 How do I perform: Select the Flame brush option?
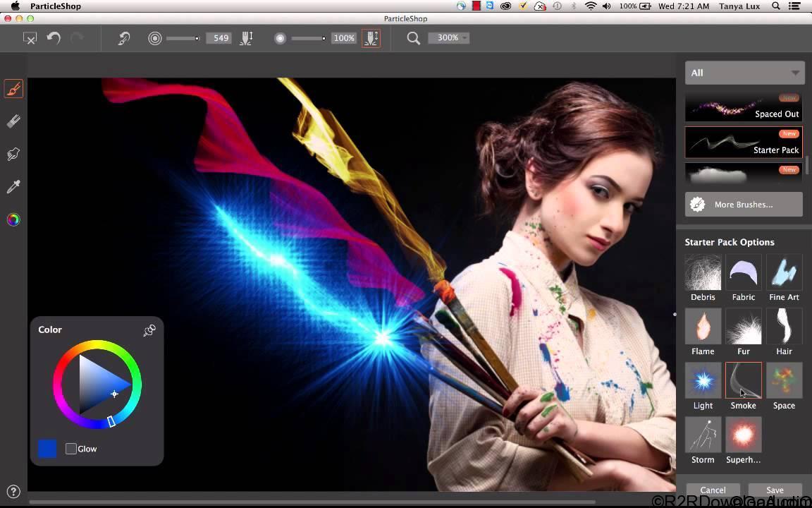tap(703, 326)
